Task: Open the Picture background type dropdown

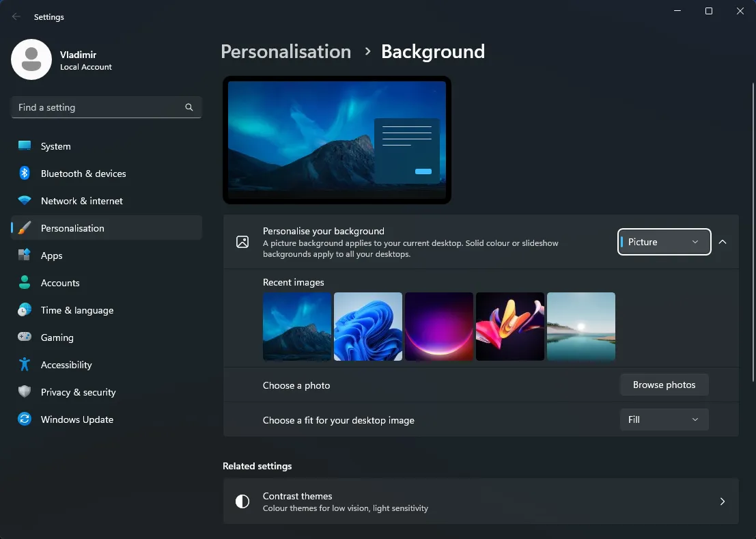Action: [x=664, y=242]
